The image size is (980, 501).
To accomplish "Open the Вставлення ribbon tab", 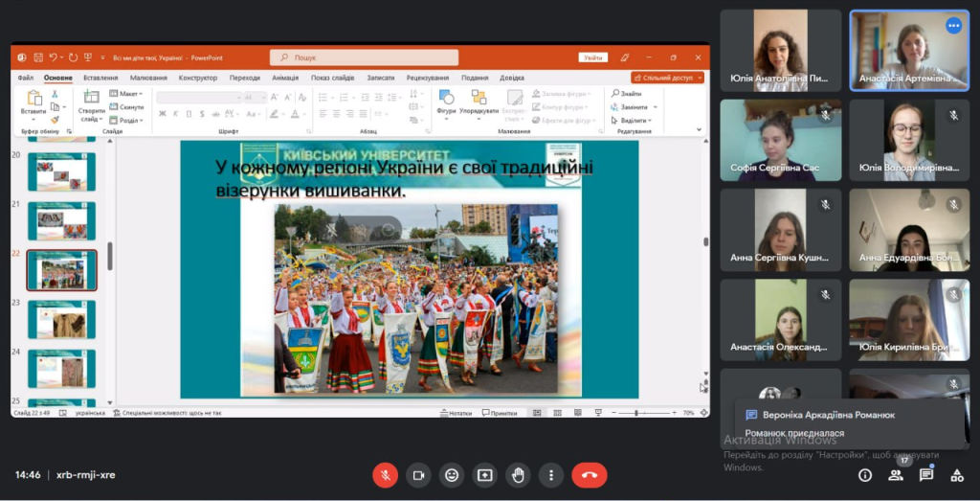I will [x=100, y=78].
